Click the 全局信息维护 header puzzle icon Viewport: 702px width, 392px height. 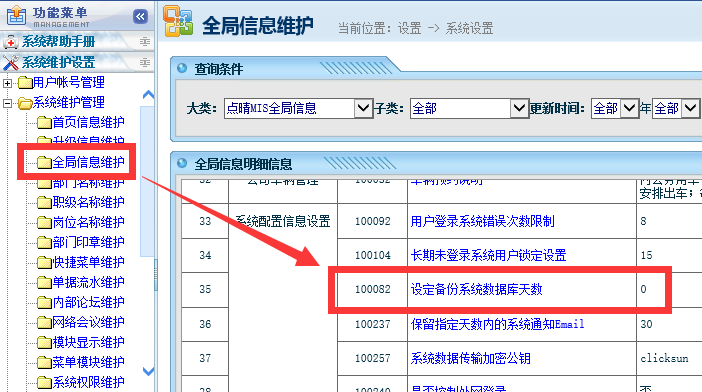(178, 21)
